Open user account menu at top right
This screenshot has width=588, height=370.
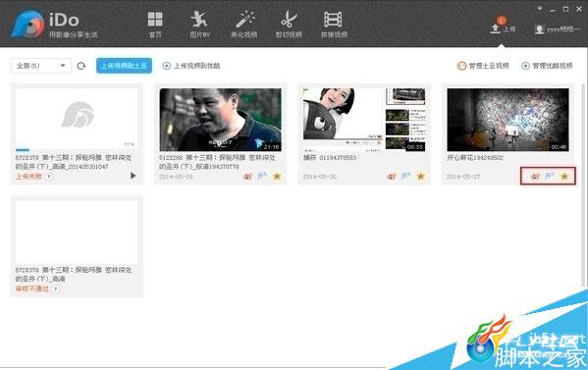[558, 29]
